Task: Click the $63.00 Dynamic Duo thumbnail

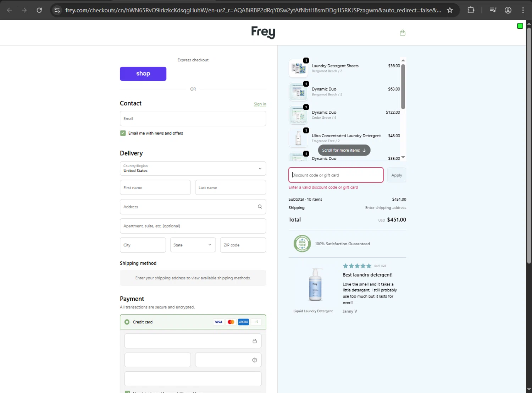Action: click(x=298, y=92)
